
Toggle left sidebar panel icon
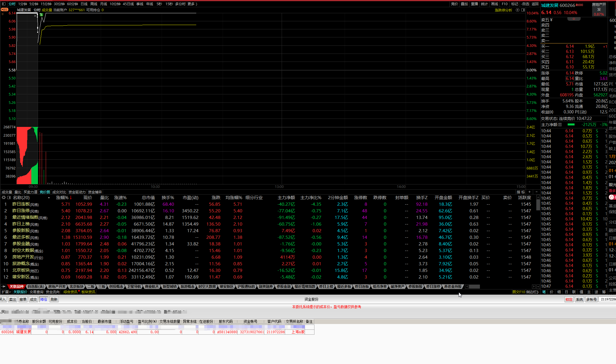point(4,4)
